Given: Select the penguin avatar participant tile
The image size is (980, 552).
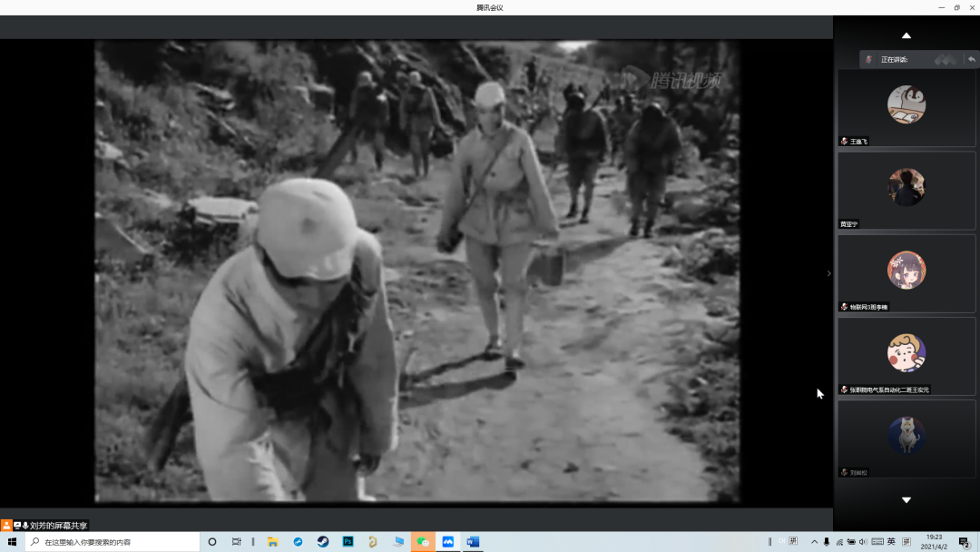Looking at the screenshot, I should pos(906,108).
